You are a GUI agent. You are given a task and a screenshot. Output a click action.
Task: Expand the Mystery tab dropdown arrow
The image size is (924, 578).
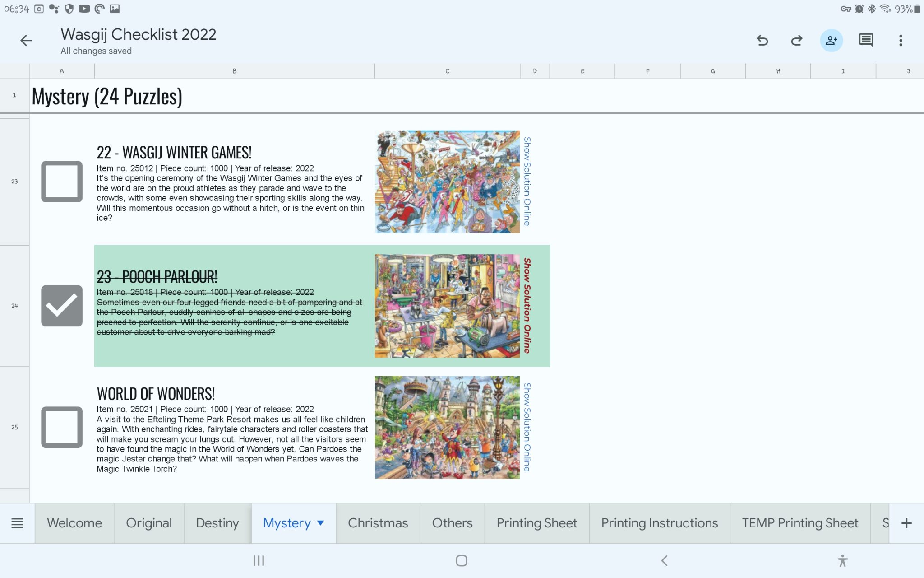click(x=321, y=523)
